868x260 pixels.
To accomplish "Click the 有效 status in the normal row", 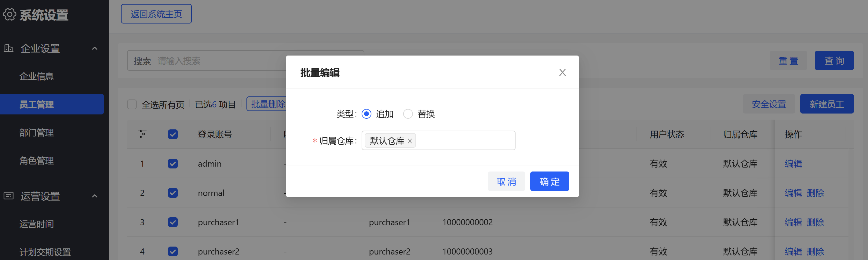I will 658,193.
